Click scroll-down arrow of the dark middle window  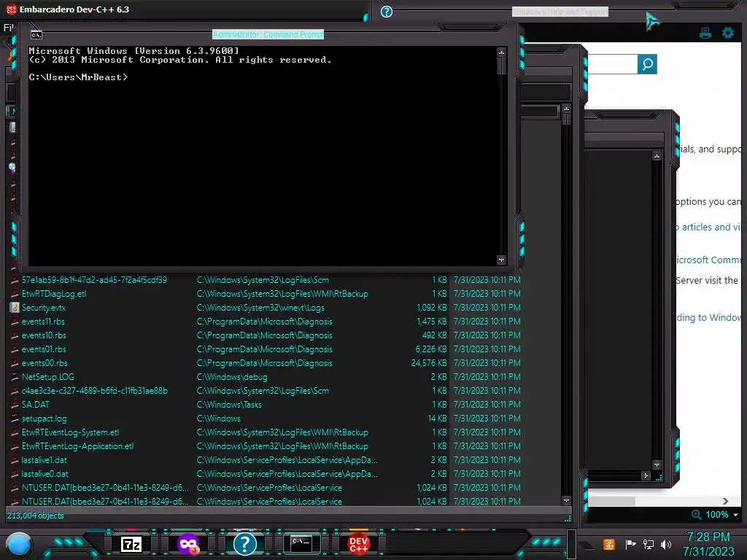[x=657, y=464]
